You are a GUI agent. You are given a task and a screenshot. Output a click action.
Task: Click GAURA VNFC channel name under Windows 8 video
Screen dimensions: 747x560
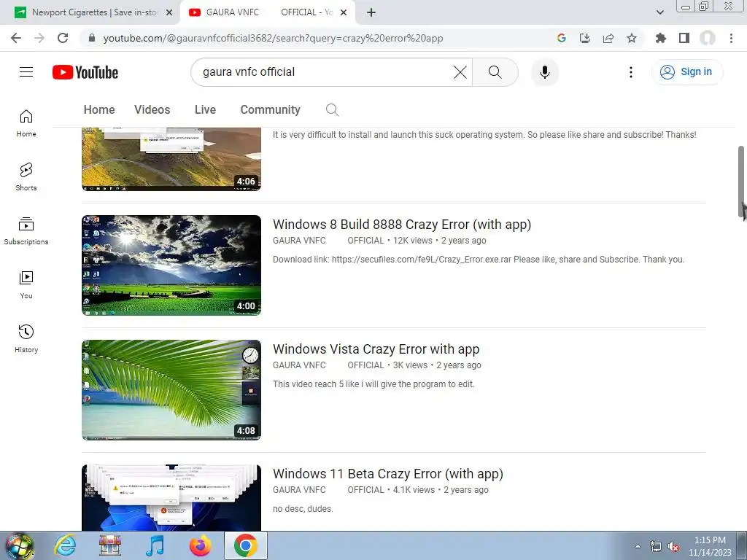[x=328, y=241]
